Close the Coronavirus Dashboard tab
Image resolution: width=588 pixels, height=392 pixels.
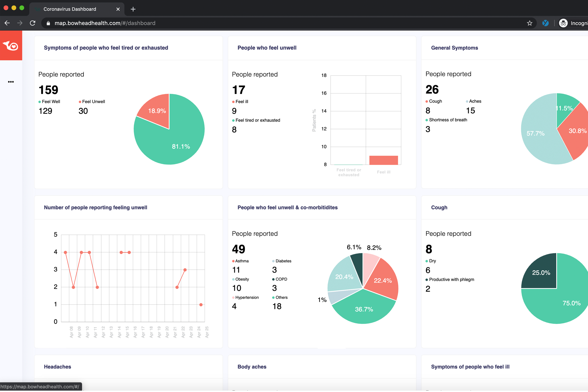tap(118, 9)
